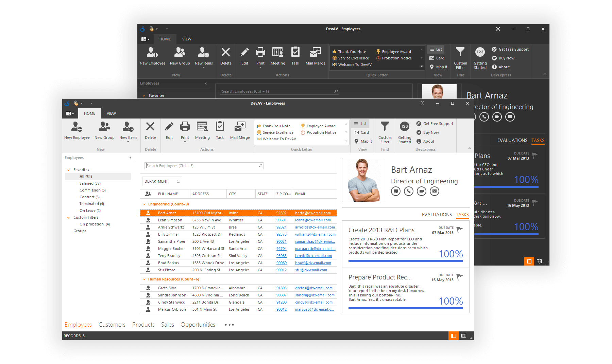The width and height of the screenshot is (612, 364).
Task: Toggle orange view button in back window status bar
Action: click(x=529, y=261)
